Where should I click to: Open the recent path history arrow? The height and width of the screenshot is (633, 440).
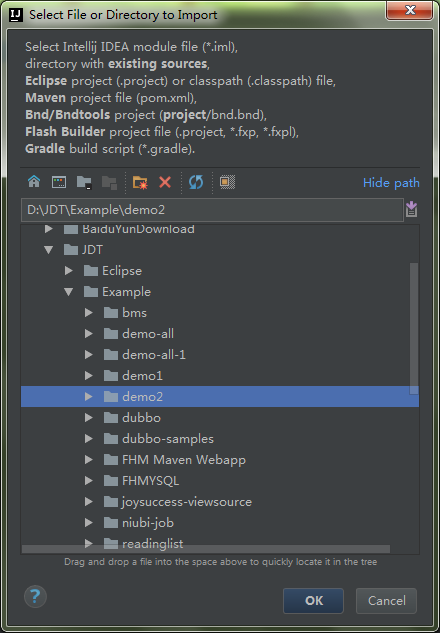(411, 210)
